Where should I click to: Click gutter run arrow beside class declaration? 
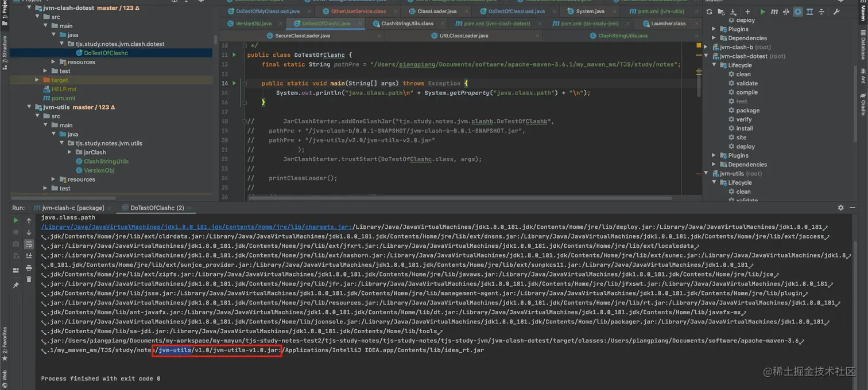234,55
